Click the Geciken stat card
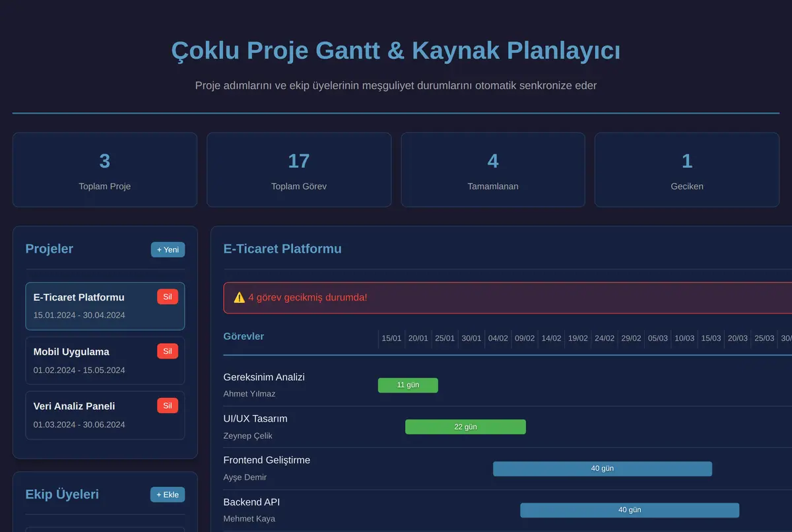The image size is (792, 532). pyautogui.click(x=687, y=170)
